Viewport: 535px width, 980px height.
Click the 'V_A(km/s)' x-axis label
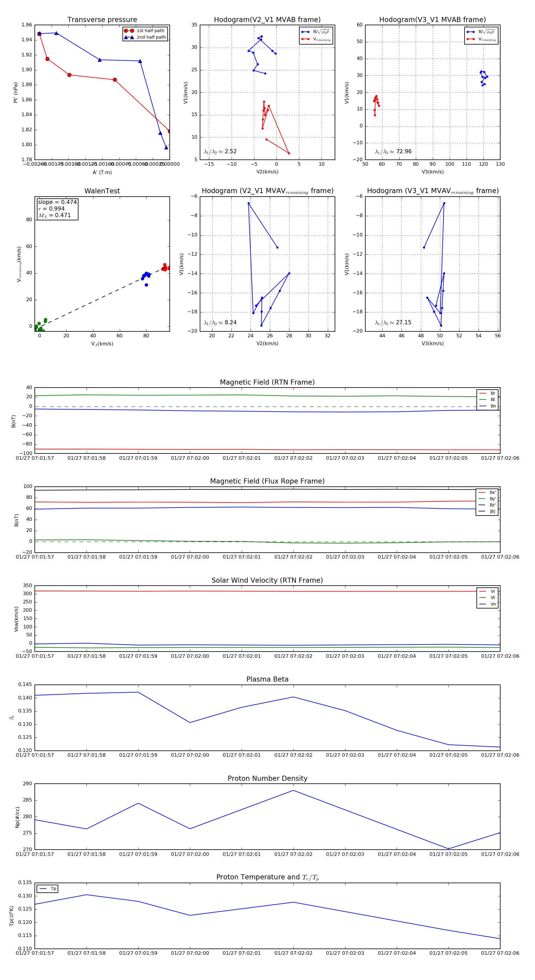click(x=102, y=344)
